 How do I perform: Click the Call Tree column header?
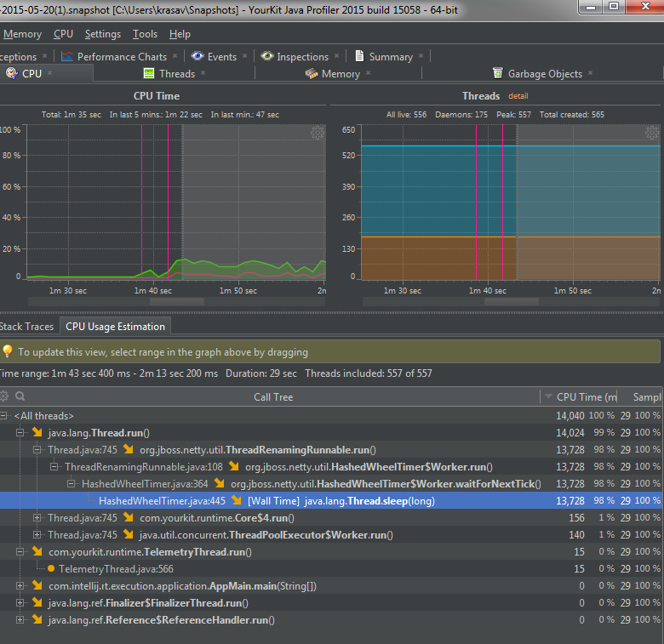[x=273, y=397]
